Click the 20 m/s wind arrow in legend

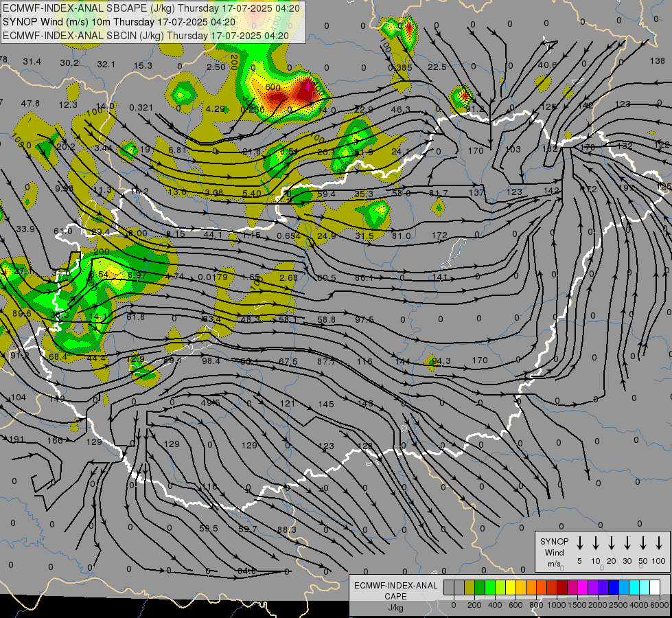click(611, 543)
